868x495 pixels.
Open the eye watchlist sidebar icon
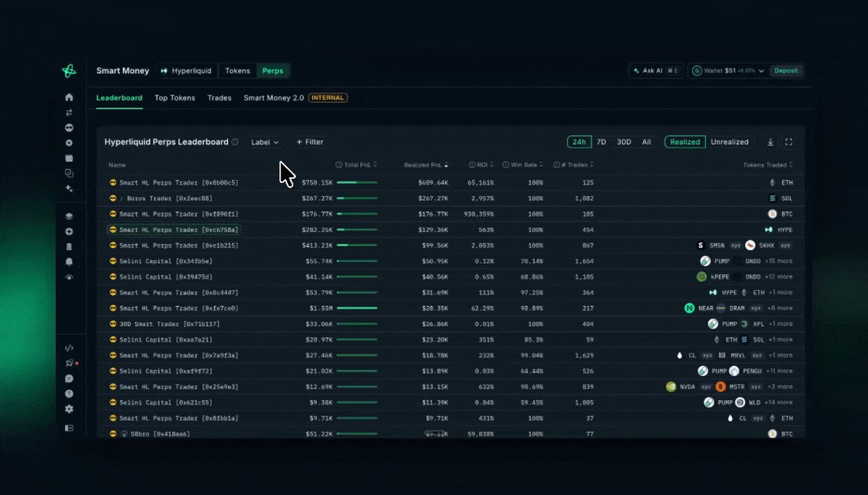pyautogui.click(x=69, y=276)
